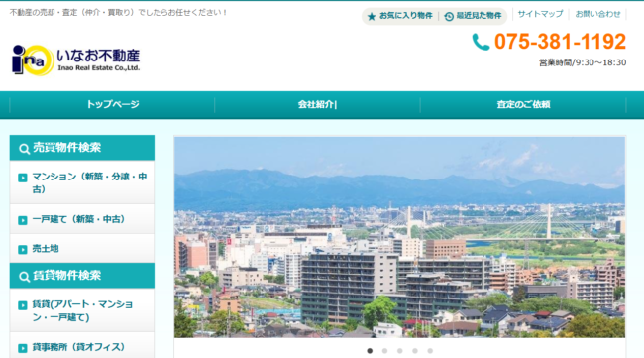644x358 pixels.
Task: Click the star icon for favorite properties
Action: click(372, 16)
